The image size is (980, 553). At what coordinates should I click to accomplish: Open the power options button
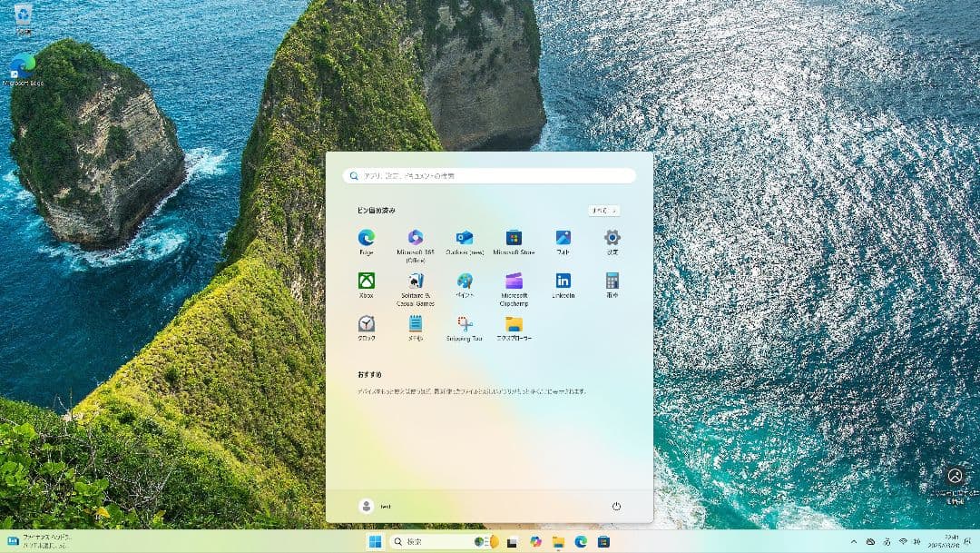616,507
